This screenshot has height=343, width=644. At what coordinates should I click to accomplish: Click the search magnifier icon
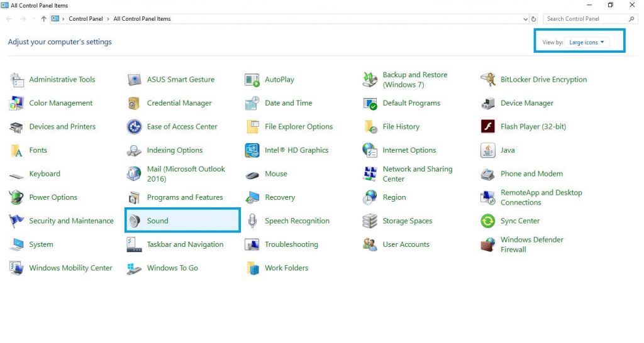631,19
